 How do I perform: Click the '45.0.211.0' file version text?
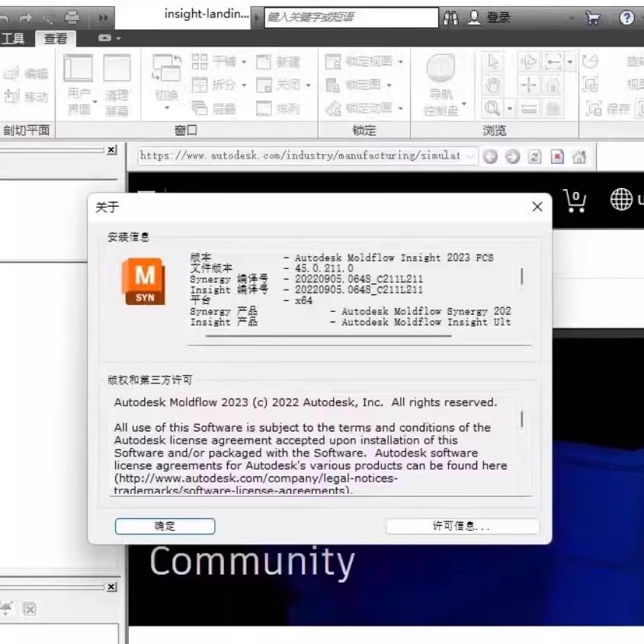tap(324, 268)
